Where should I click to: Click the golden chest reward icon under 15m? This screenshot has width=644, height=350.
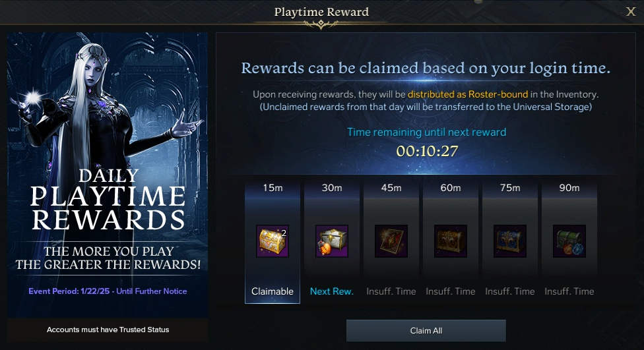tap(273, 241)
